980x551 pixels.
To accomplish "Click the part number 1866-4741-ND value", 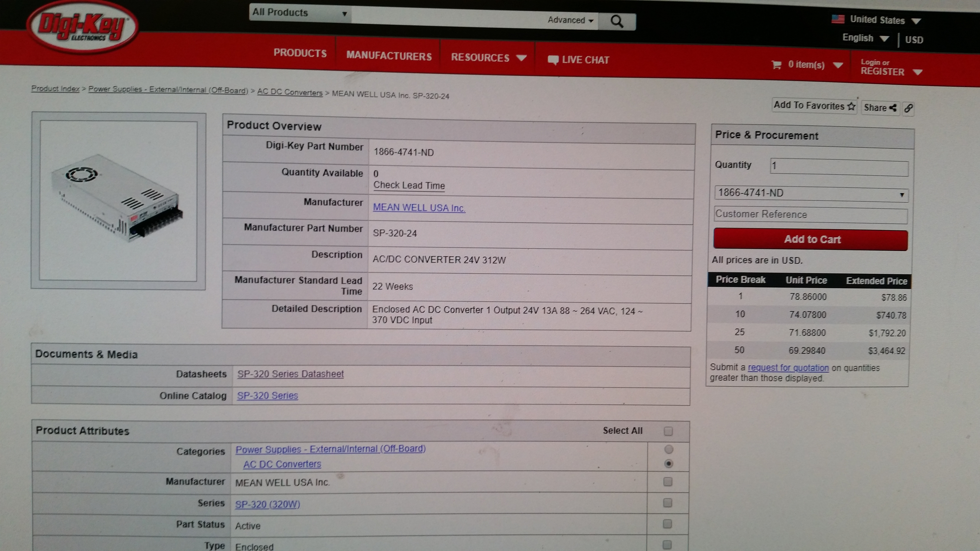I will coord(403,153).
